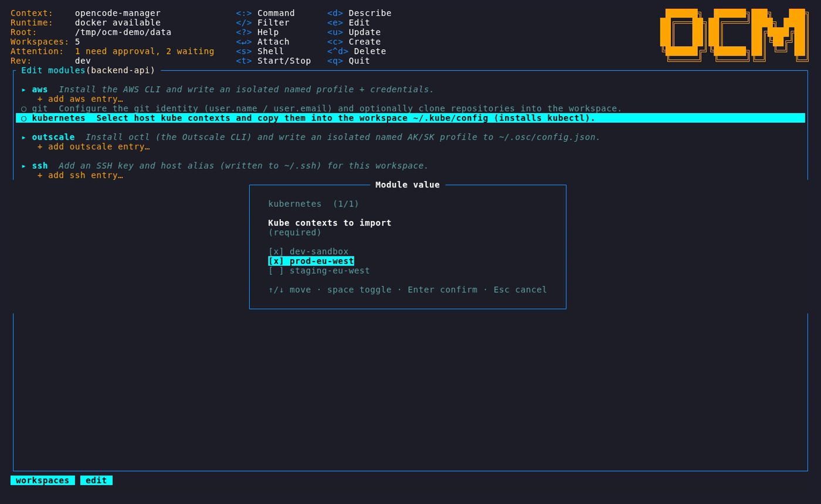
Task: Click the Context value 'opencode-manager'
Action: point(118,13)
